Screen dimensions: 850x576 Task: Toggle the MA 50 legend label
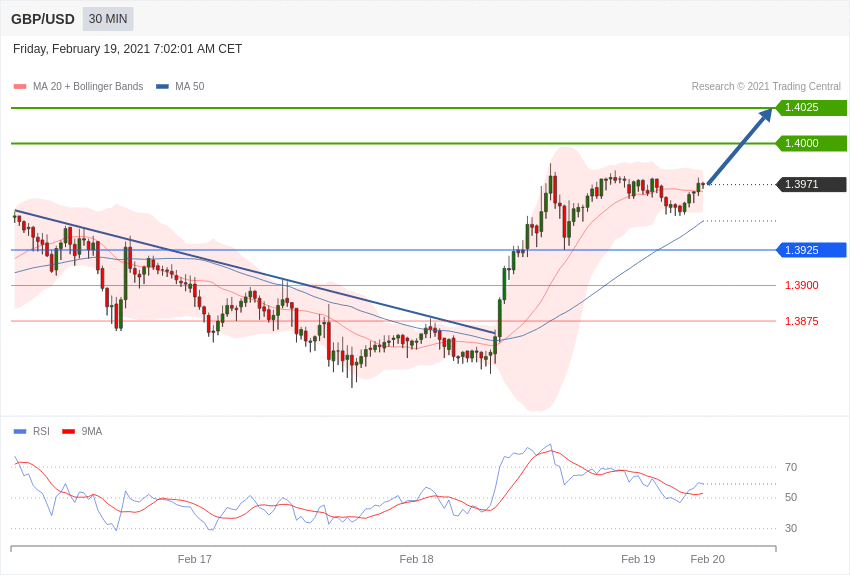[190, 87]
